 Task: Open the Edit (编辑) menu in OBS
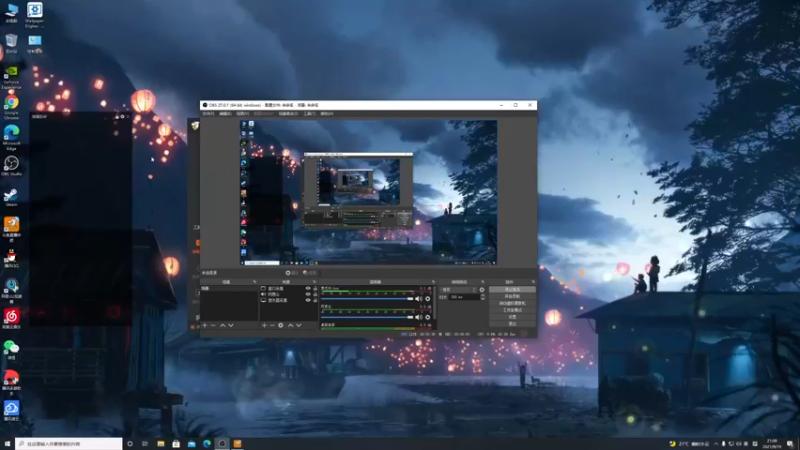[x=225, y=114]
